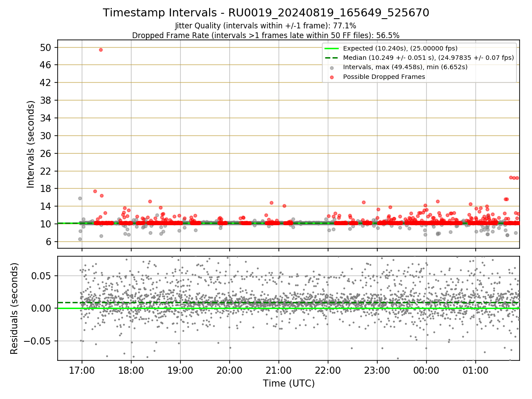Screen dimensions: 532x399
Task: Click the 23:00 time tick label
Action: click(x=377, y=370)
